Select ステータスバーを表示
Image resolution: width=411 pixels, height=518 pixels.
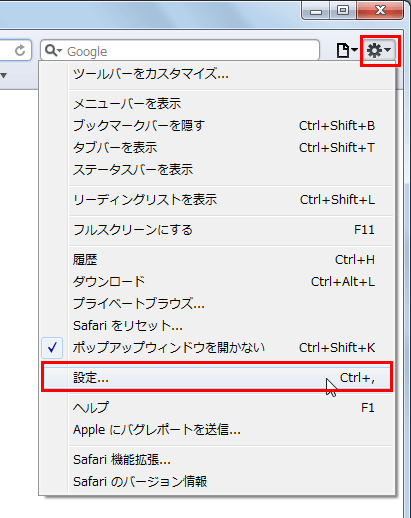click(x=217, y=170)
